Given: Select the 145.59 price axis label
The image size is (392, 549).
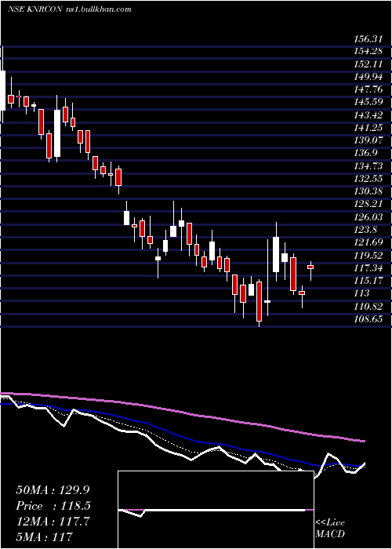Looking at the screenshot, I should pyautogui.click(x=368, y=103).
